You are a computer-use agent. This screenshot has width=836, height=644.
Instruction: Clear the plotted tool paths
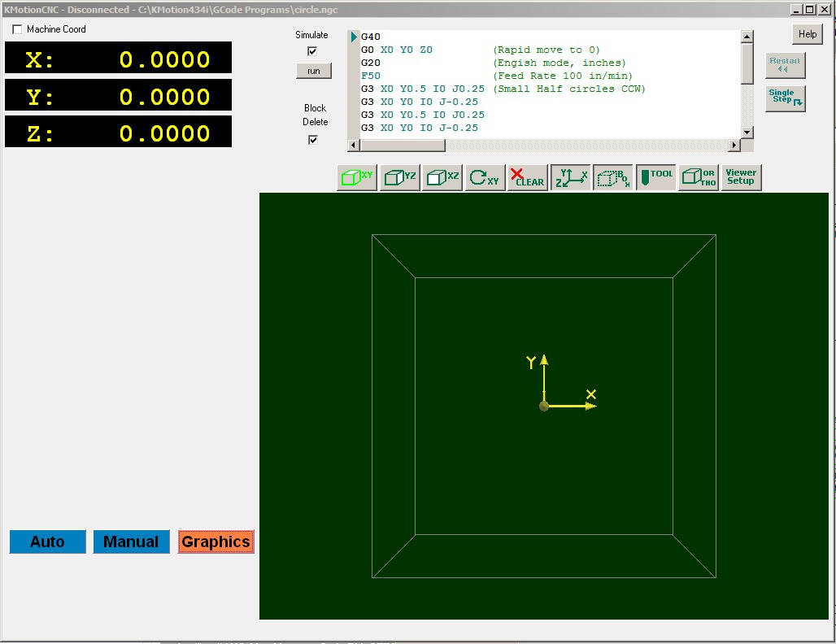(528, 178)
